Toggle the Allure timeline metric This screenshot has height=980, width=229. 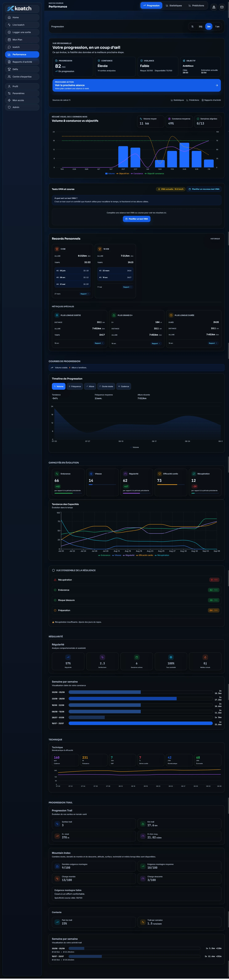point(90,386)
